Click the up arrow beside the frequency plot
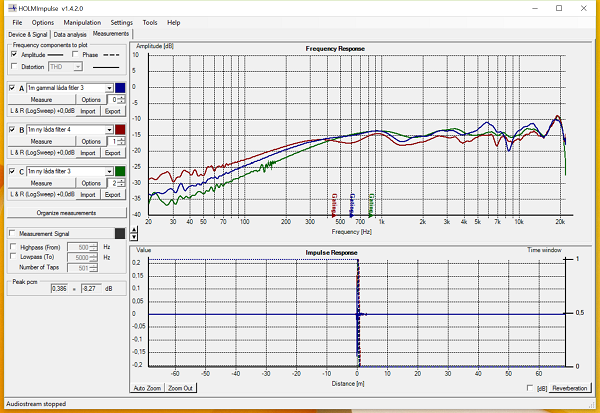This screenshot has height=413, width=600. (134, 230)
